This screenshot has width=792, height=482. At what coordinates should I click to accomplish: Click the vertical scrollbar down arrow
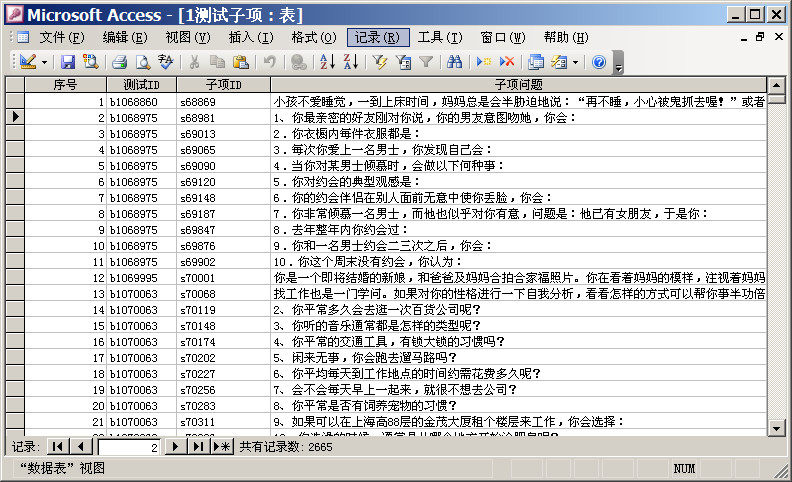pos(776,428)
